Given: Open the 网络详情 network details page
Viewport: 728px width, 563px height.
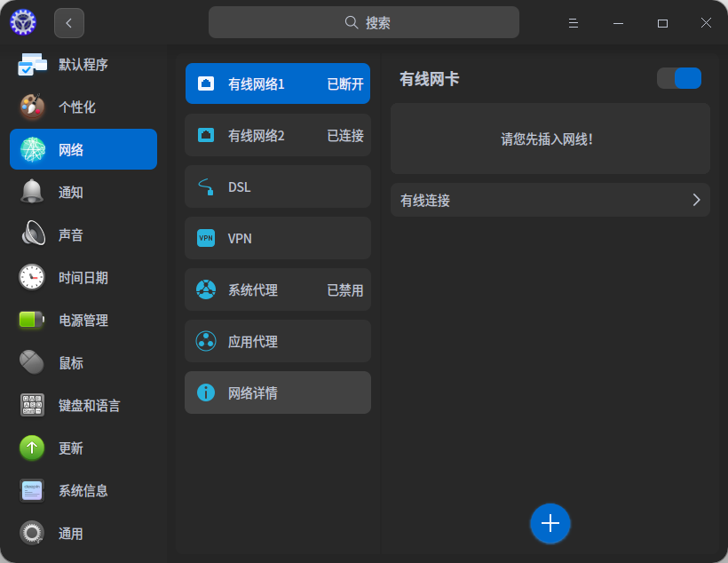Looking at the screenshot, I should pyautogui.click(x=277, y=393).
